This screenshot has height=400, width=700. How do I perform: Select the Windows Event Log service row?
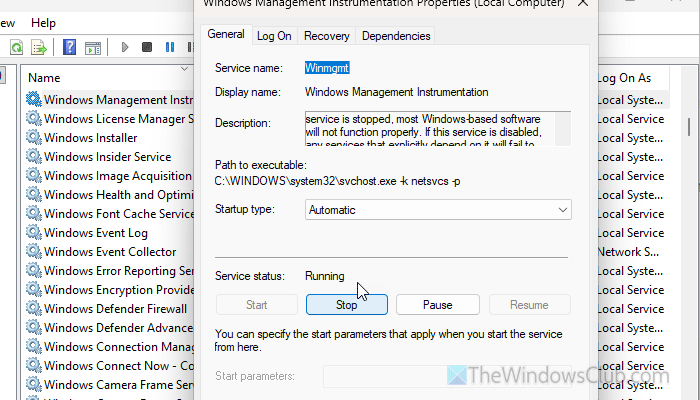point(96,233)
